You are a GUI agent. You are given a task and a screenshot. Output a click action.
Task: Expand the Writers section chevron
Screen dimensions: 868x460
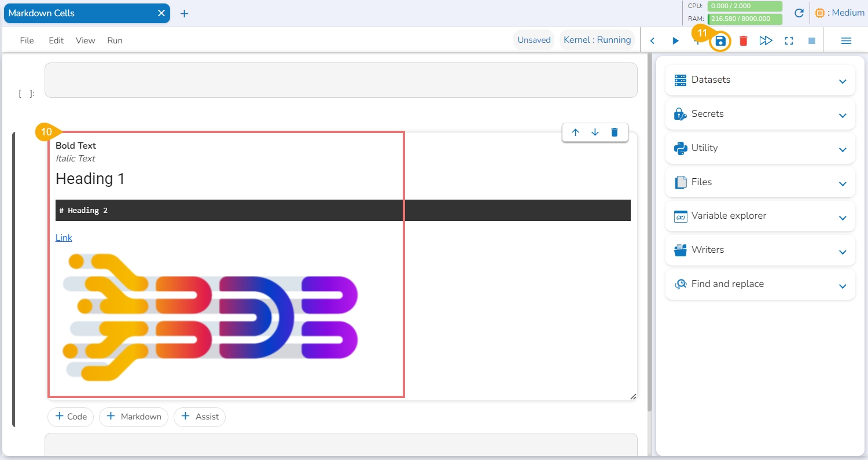point(843,252)
